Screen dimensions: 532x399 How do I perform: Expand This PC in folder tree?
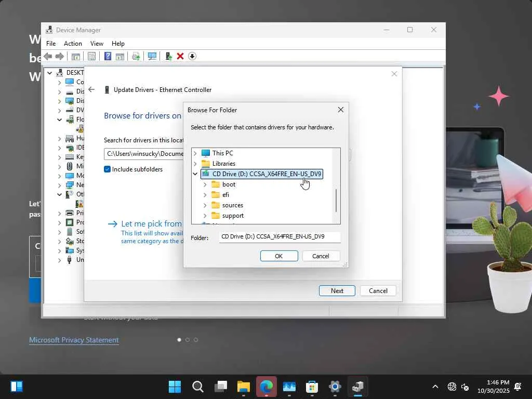[x=195, y=153]
